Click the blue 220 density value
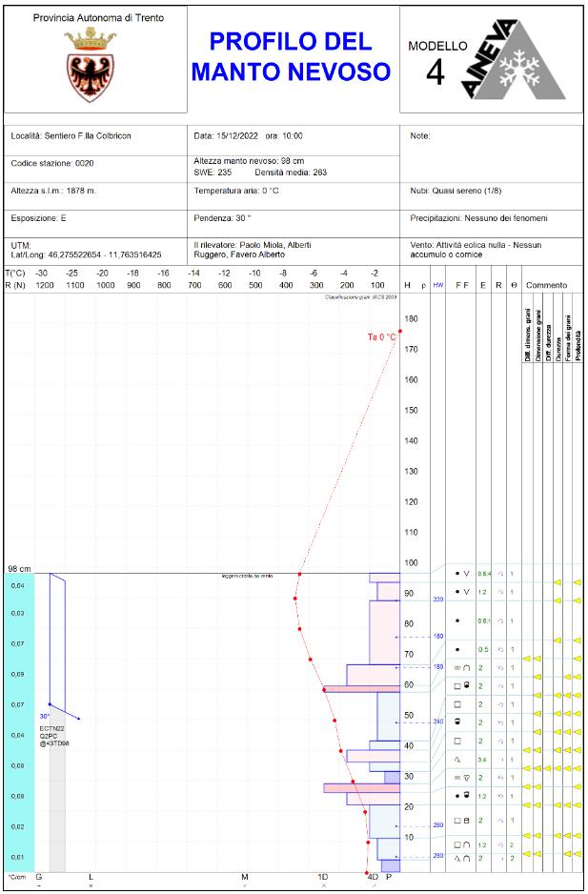The height and width of the screenshot is (894, 588). click(438, 599)
